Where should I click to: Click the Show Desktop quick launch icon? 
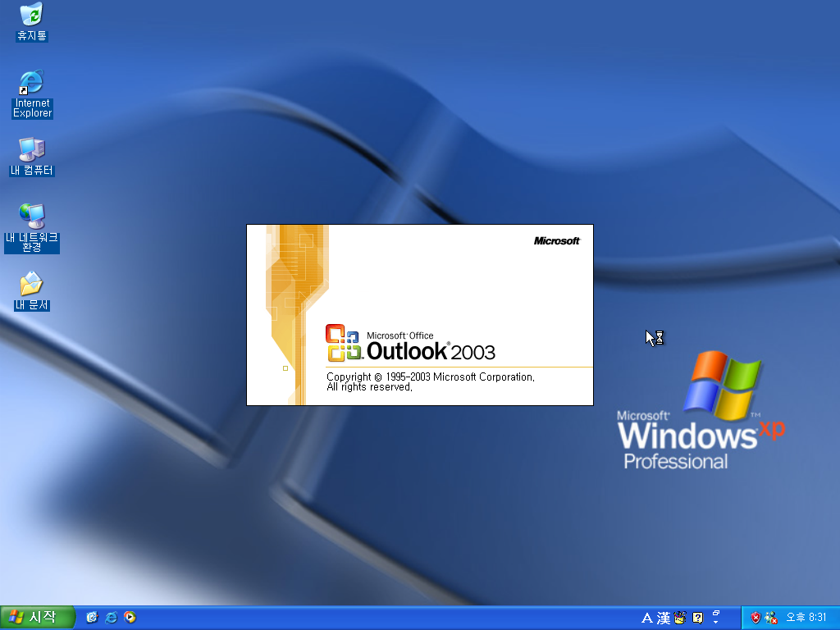point(92,618)
